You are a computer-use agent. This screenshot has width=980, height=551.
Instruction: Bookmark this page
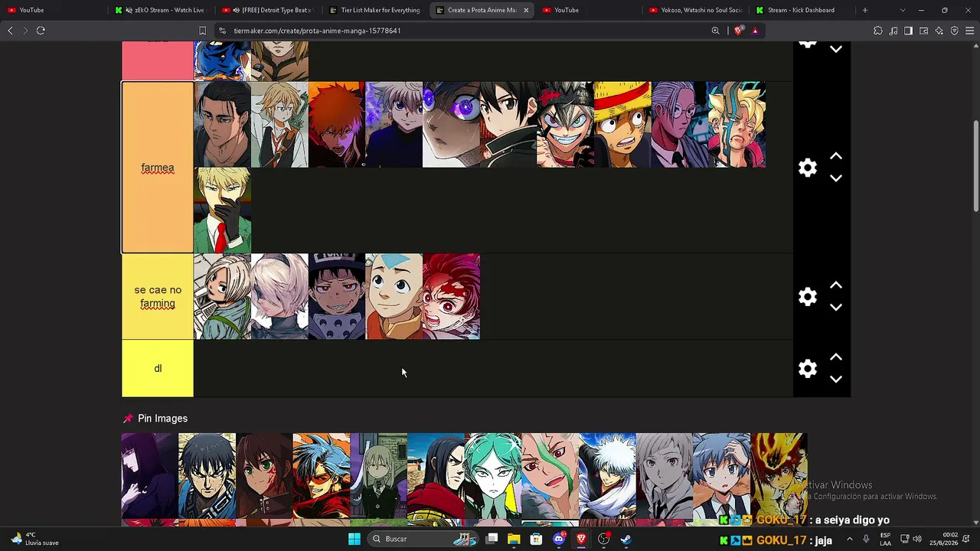(202, 31)
